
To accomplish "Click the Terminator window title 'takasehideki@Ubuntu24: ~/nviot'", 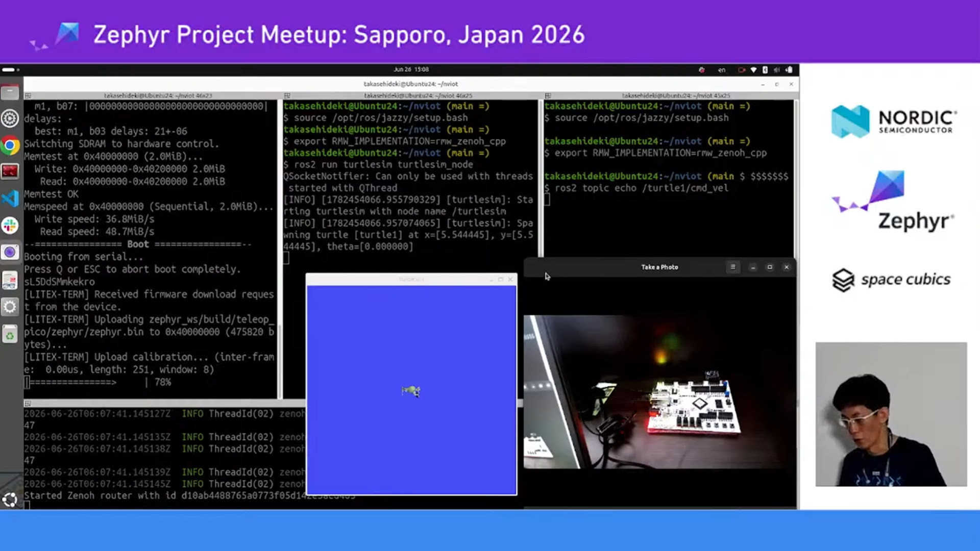I will (x=411, y=84).
